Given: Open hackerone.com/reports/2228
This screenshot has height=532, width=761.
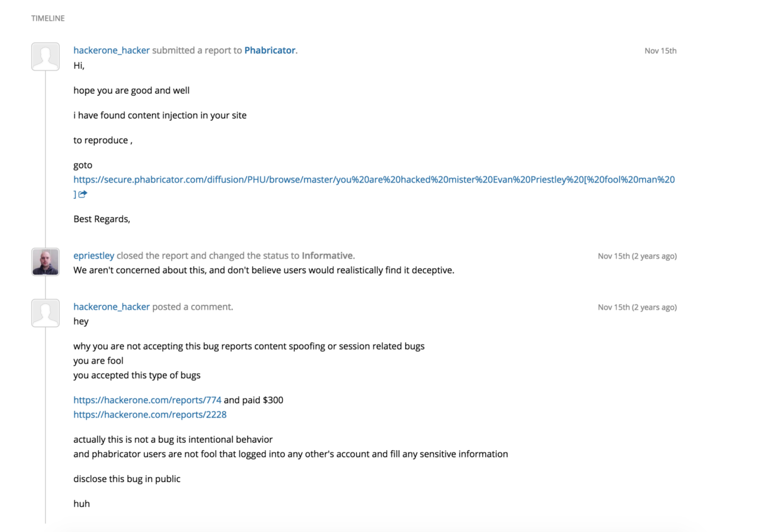Looking at the screenshot, I should (150, 414).
